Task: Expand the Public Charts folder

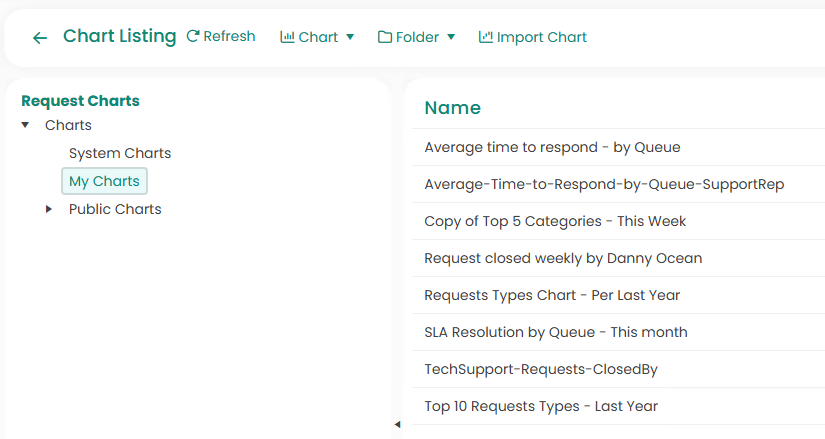Action: 49,209
